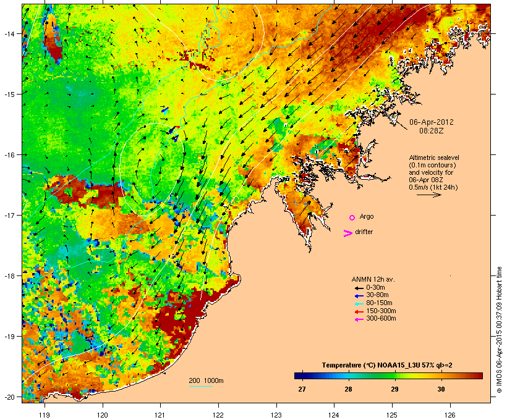Viewport: 507px width, 420px height.
Task: Click the 0.5m/s velocity scale arrow
Action: coord(428,195)
